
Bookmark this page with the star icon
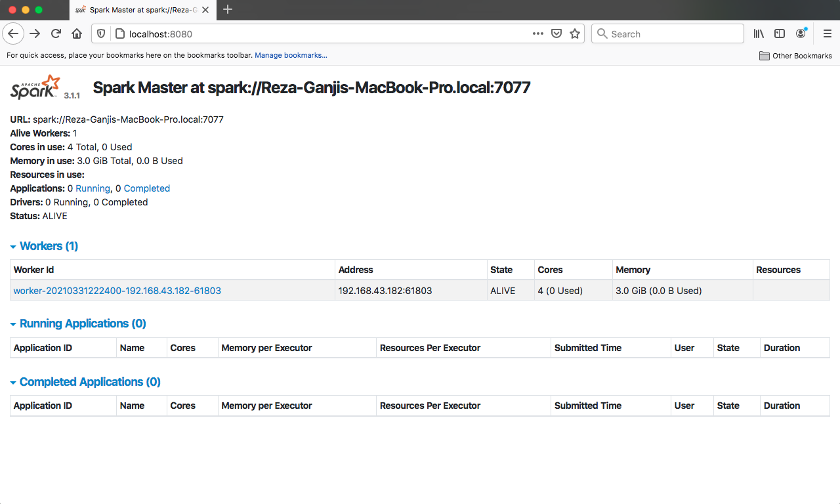point(575,33)
